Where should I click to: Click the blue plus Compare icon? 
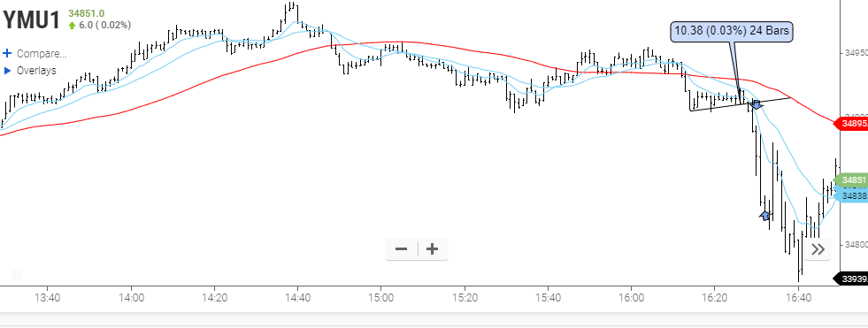7,54
